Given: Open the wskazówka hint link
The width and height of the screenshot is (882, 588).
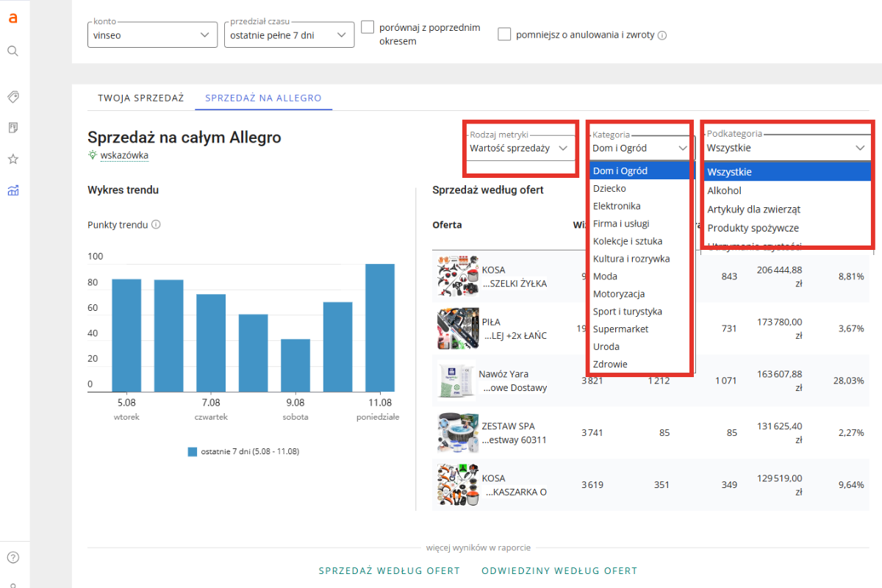Looking at the screenshot, I should tap(124, 155).
